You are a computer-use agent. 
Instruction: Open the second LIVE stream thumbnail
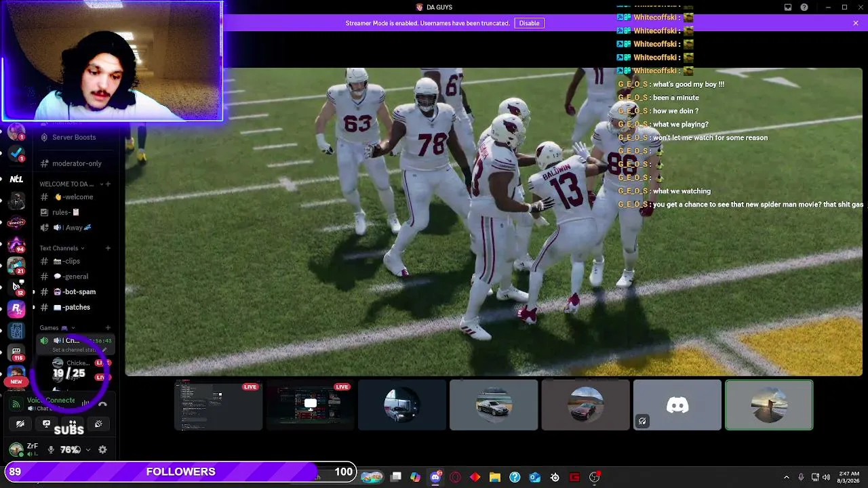[x=310, y=405]
